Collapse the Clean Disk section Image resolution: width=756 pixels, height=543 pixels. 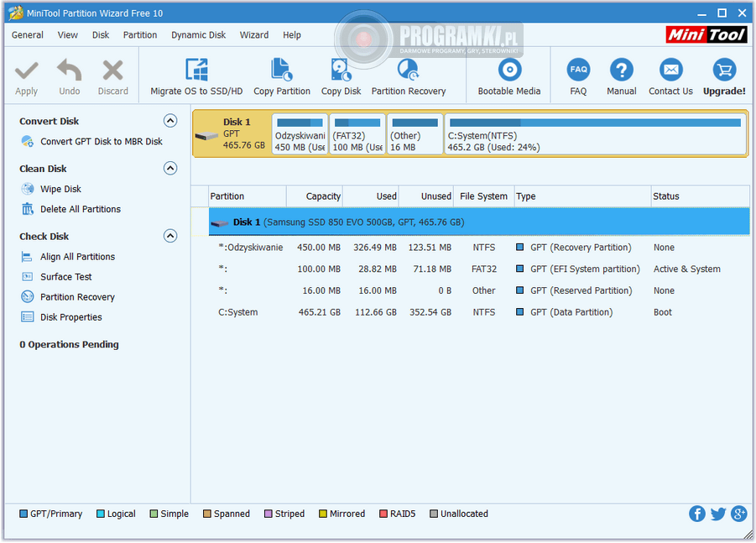170,169
